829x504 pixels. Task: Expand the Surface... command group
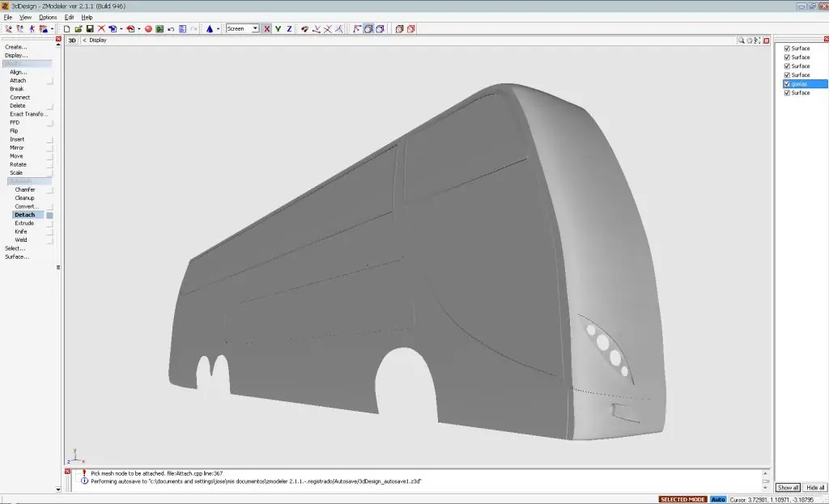17,256
